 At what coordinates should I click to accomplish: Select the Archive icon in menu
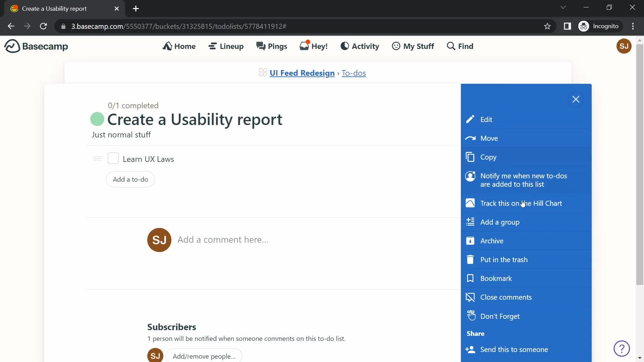pos(471,241)
